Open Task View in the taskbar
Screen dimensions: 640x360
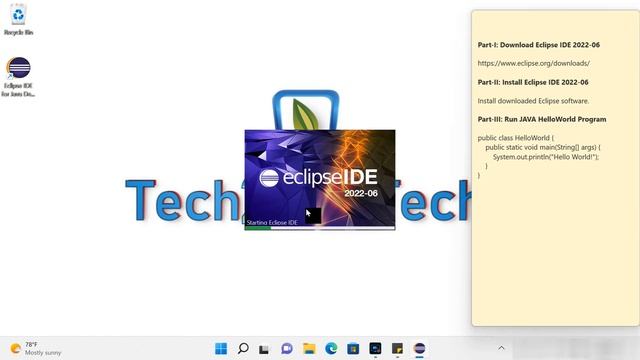tap(264, 349)
